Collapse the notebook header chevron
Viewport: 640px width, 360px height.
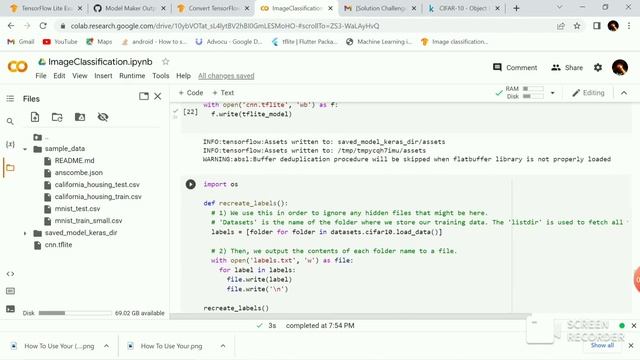[624, 93]
